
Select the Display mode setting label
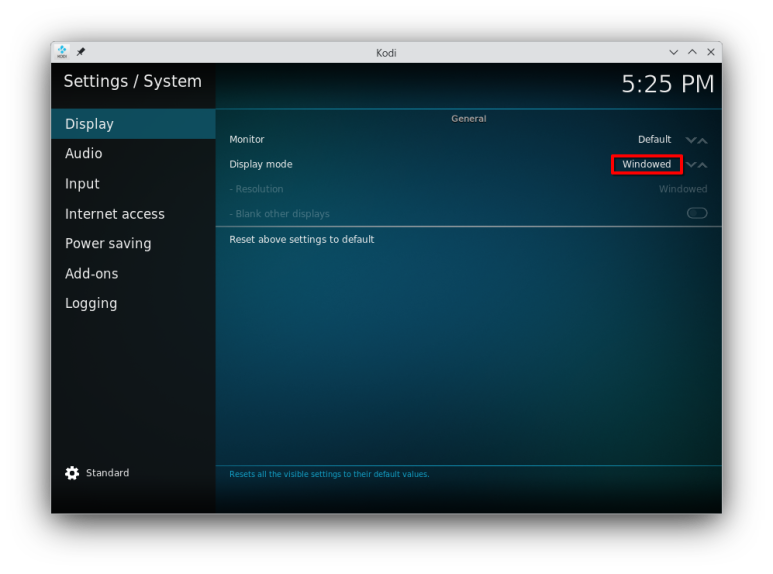pos(261,164)
